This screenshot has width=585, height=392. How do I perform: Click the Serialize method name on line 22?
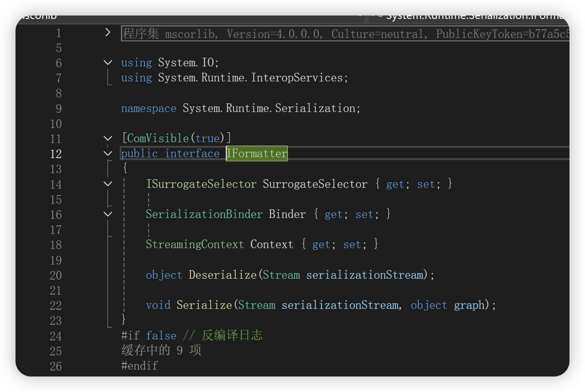click(204, 305)
